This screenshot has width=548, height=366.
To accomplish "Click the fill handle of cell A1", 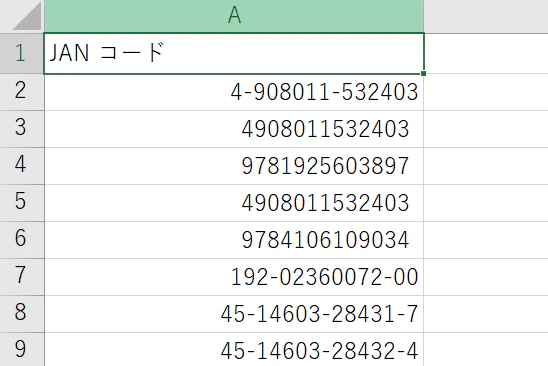I will [423, 73].
